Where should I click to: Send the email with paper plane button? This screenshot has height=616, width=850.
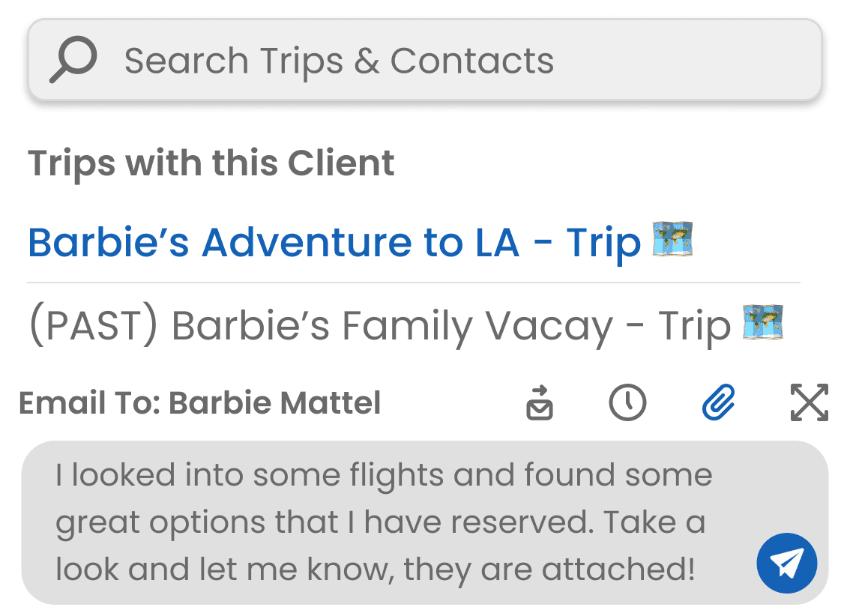click(x=786, y=563)
